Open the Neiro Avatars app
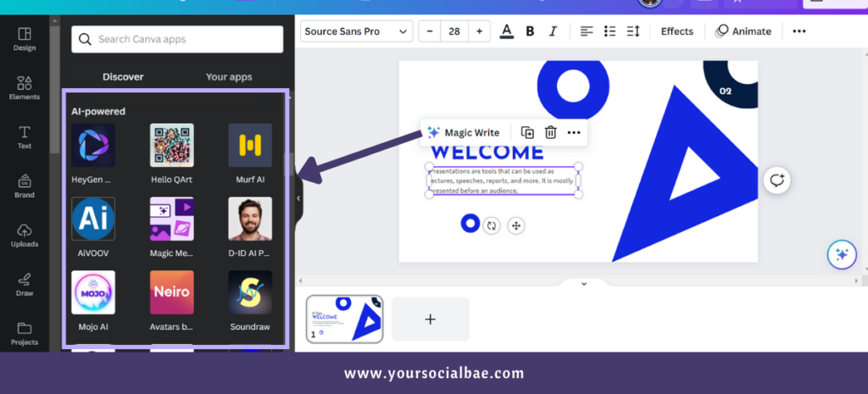The height and width of the screenshot is (394, 868). (171, 292)
